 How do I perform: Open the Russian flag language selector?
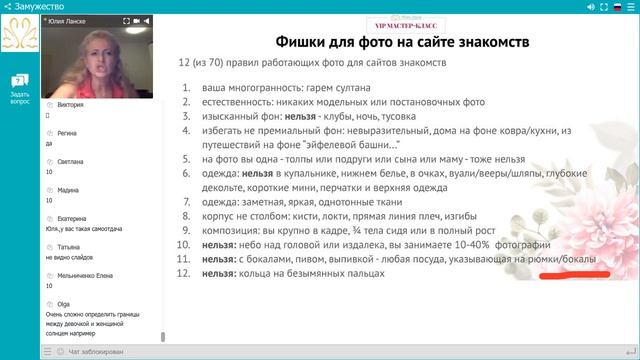pos(618,7)
